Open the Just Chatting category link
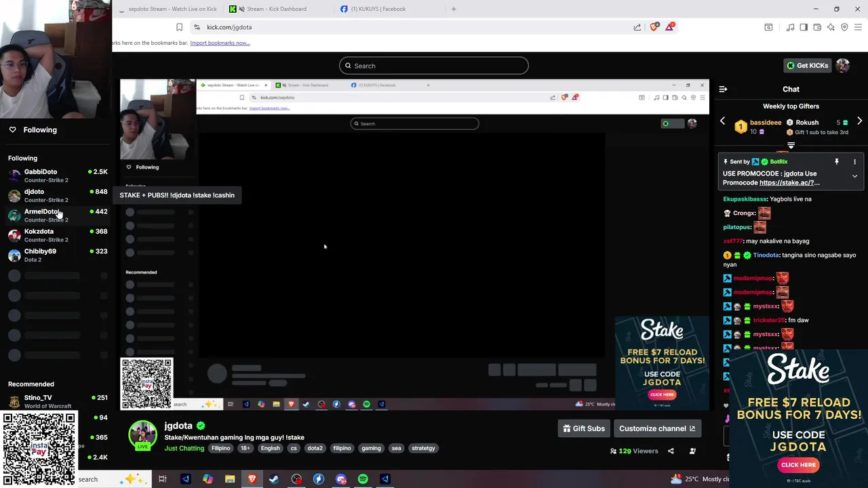 [184, 448]
